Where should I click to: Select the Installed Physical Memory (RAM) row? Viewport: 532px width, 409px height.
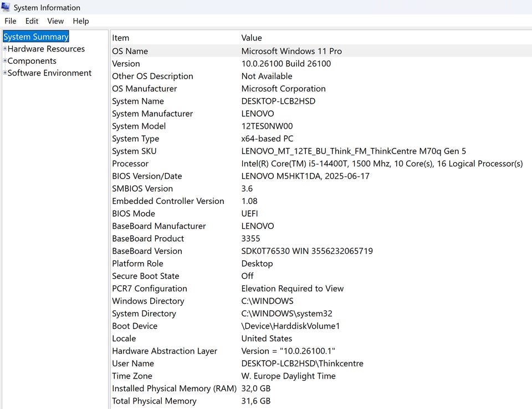174,388
